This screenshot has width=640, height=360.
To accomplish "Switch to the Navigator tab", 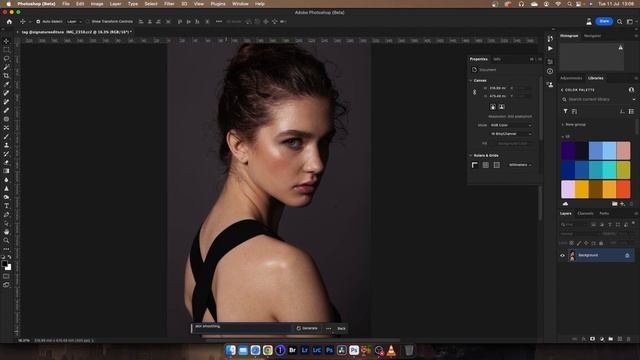I will coord(592,36).
